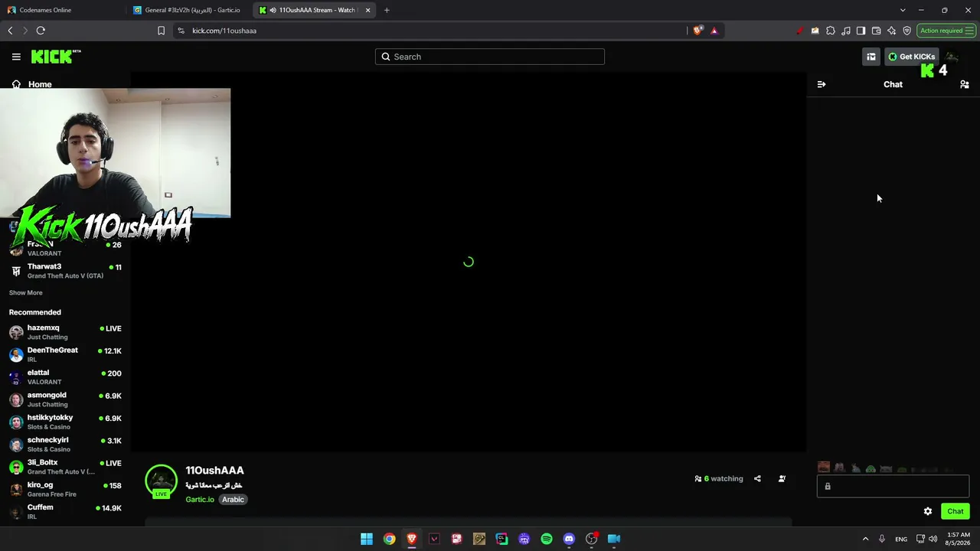Open volume control in system tray

[933, 539]
